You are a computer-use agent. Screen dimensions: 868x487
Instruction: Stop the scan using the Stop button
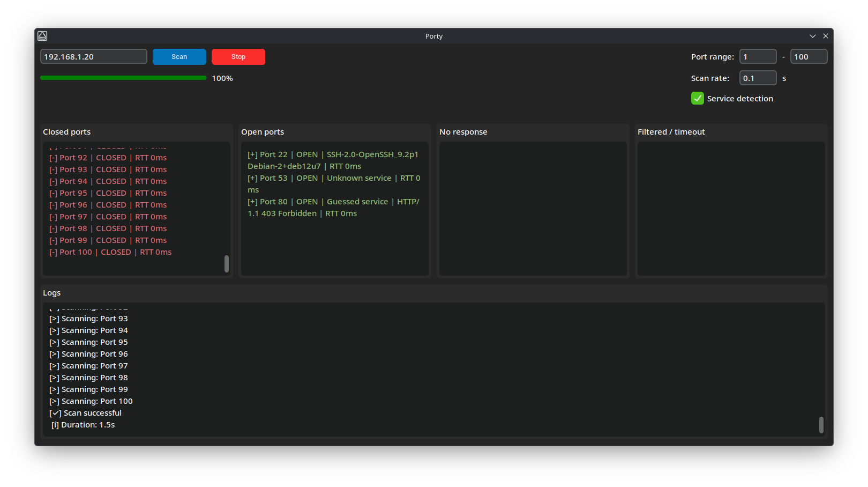(x=238, y=56)
